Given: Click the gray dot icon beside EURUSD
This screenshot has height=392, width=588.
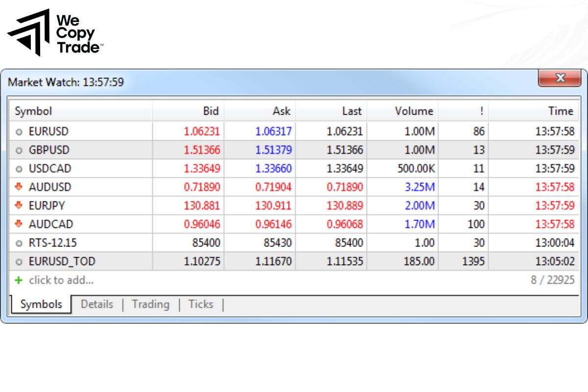Looking at the screenshot, I should click(19, 131).
